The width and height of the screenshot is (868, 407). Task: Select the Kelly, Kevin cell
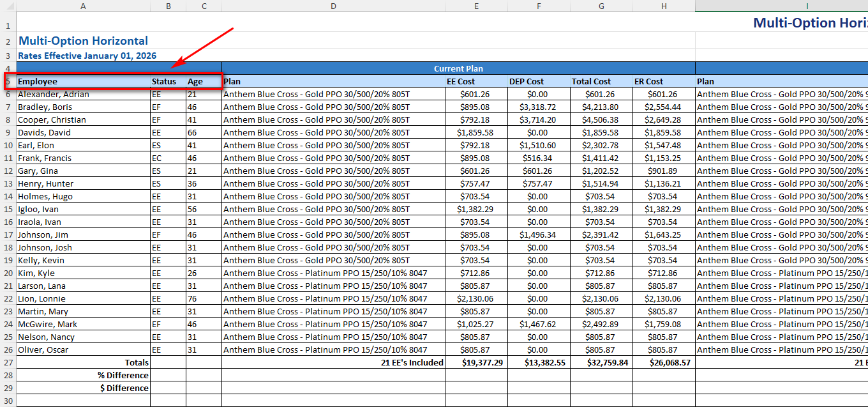(83, 260)
